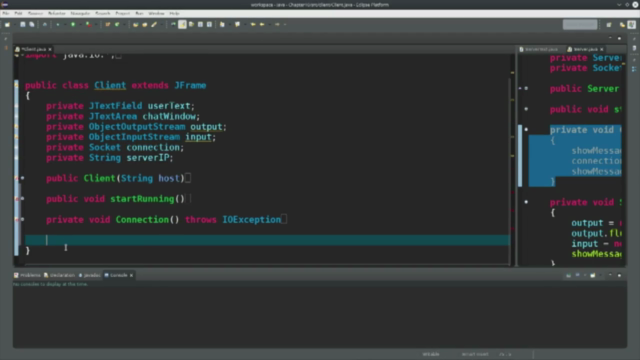The width and height of the screenshot is (640, 360).
Task: Open the Back history dropdown arrow
Action: click(269, 24)
